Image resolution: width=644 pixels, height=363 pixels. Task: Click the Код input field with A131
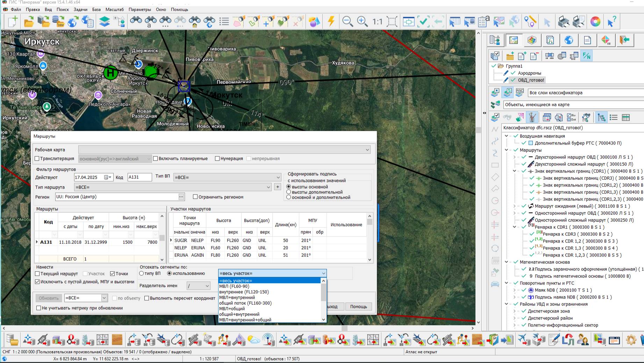point(139,177)
